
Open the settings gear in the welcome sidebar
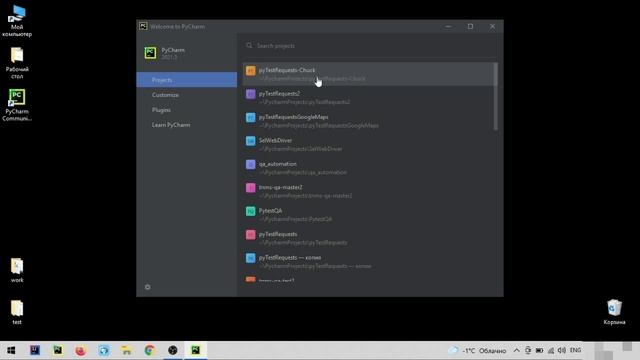(x=147, y=287)
